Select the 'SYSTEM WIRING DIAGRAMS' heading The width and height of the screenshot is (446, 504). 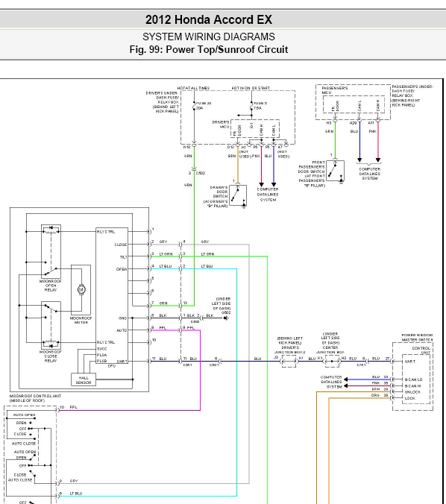[x=209, y=37]
